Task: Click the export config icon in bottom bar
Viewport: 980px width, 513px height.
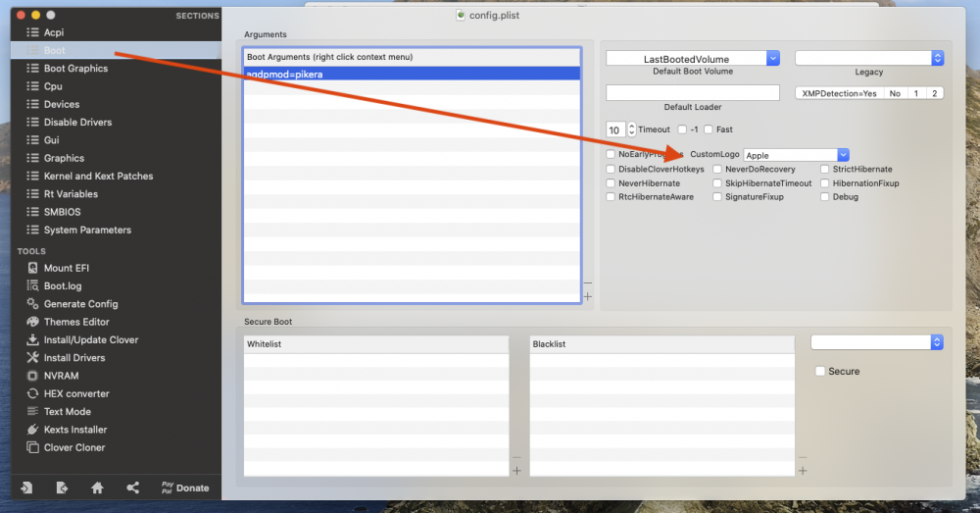Action: (61, 487)
